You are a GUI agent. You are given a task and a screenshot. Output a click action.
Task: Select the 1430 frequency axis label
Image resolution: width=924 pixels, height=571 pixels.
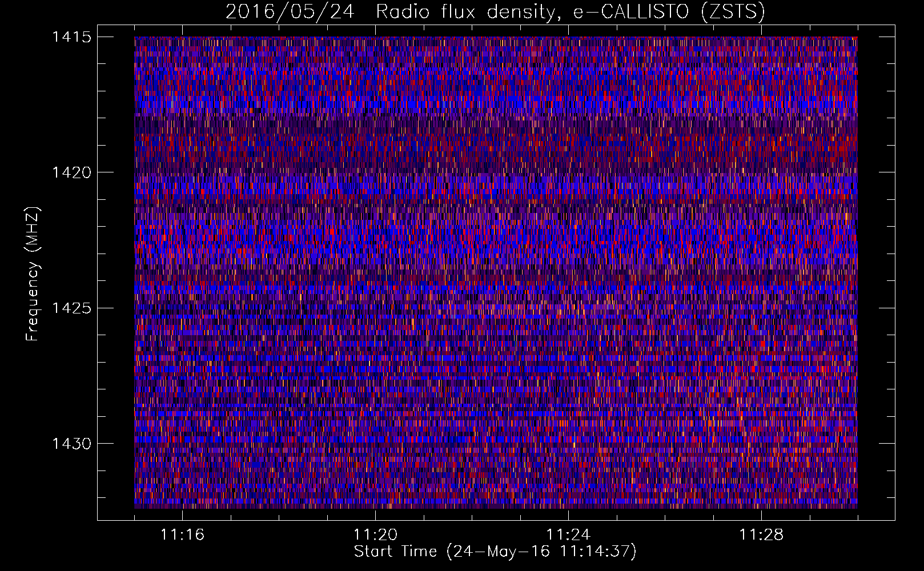pos(72,444)
